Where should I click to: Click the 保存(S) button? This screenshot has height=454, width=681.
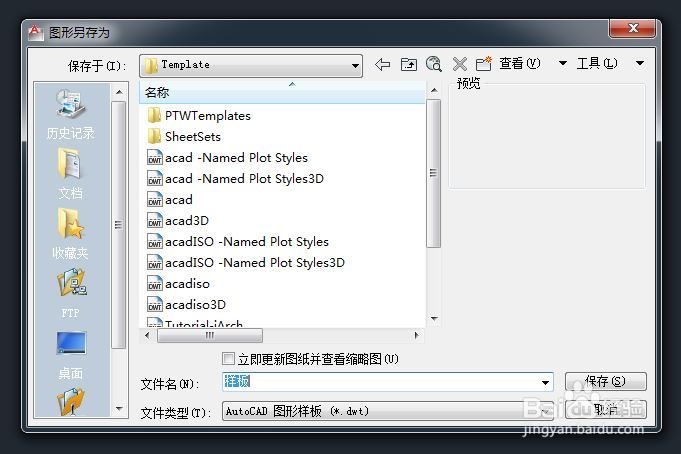pos(605,381)
